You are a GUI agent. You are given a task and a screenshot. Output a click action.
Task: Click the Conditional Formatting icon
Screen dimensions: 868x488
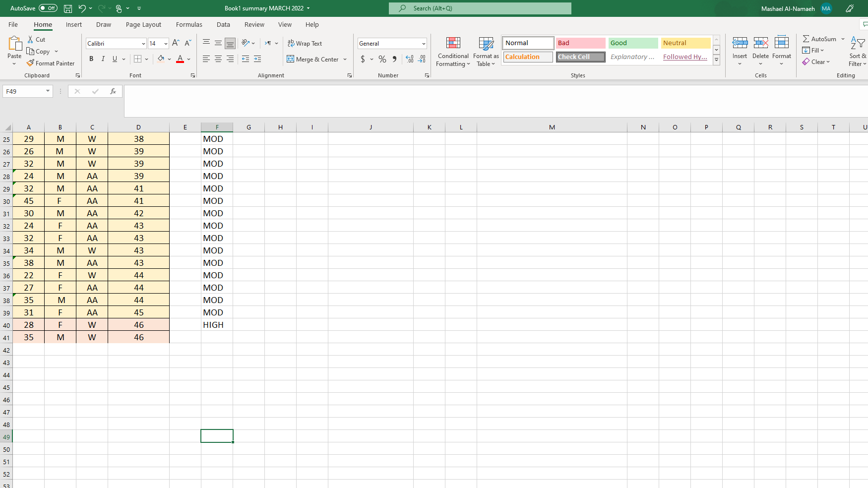coord(453,44)
